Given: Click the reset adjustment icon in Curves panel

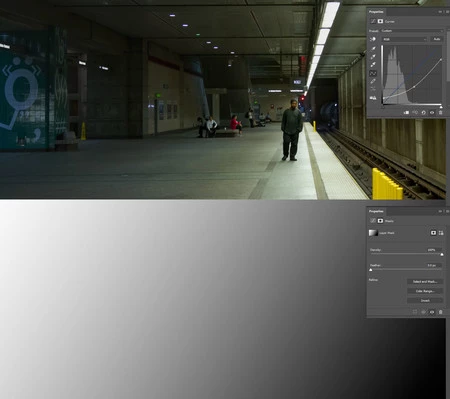Looking at the screenshot, I should (423, 113).
